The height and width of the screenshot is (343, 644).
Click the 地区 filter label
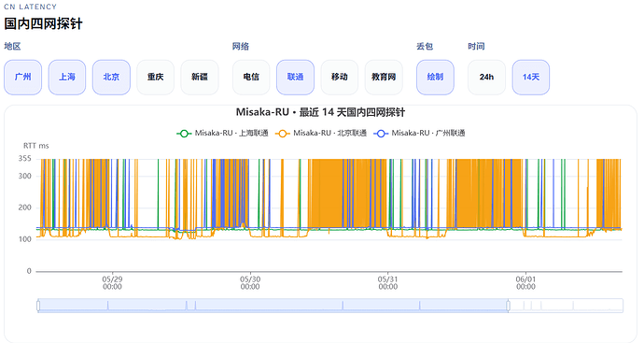pyautogui.click(x=12, y=47)
